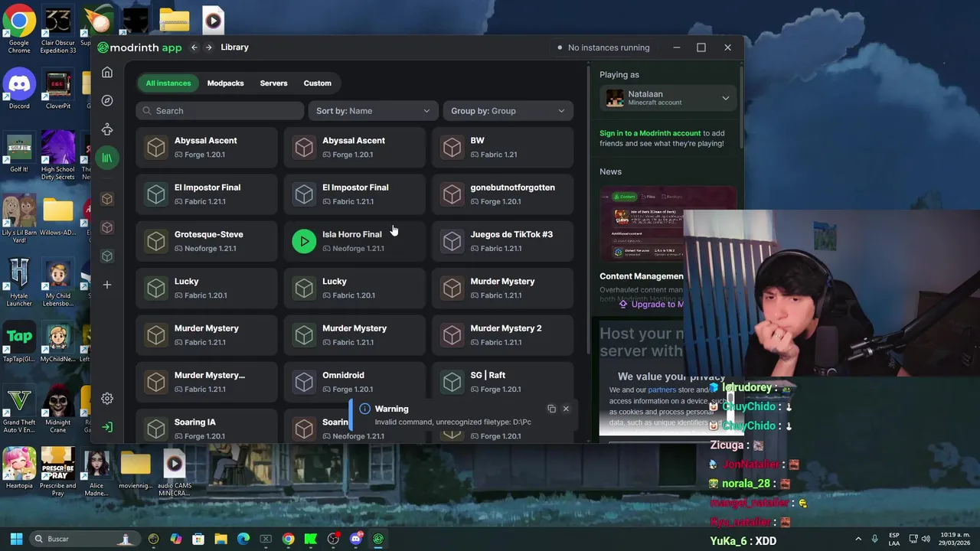Click the gonebutnotforgotten instance icon
The image size is (980, 551).
point(452,194)
